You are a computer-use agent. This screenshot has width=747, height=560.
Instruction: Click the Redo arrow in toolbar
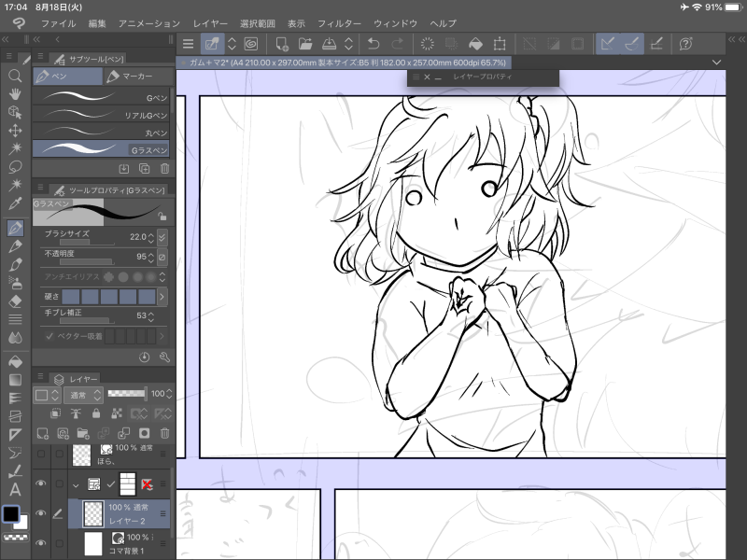397,44
